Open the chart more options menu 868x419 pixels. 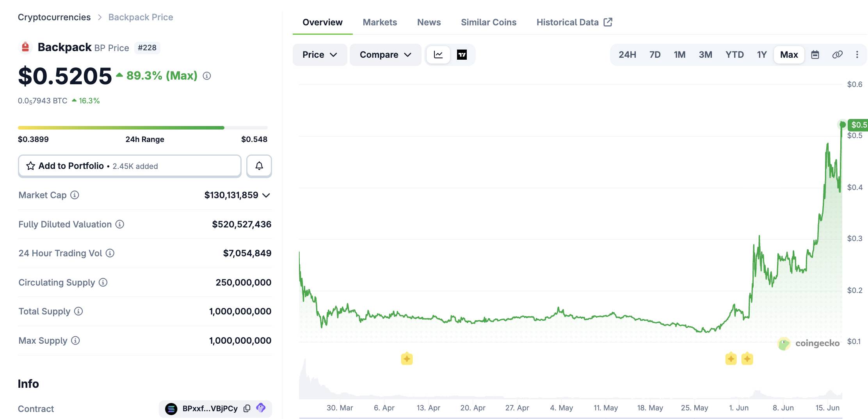(857, 55)
